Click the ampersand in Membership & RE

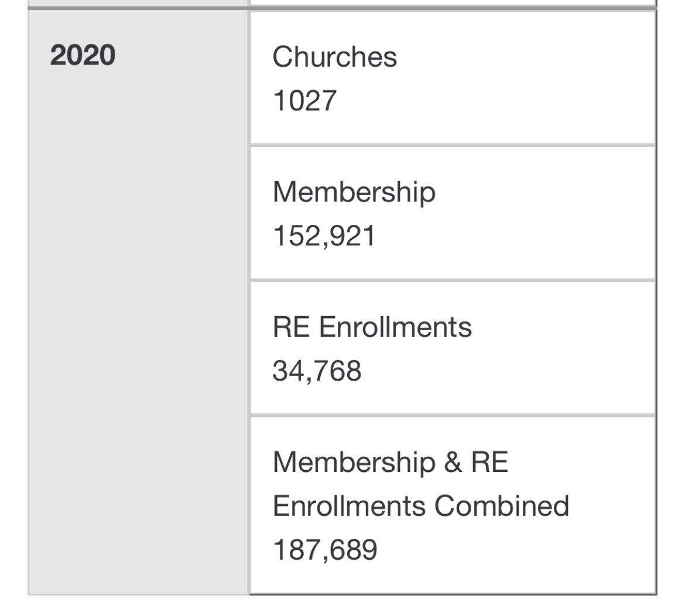point(453,462)
